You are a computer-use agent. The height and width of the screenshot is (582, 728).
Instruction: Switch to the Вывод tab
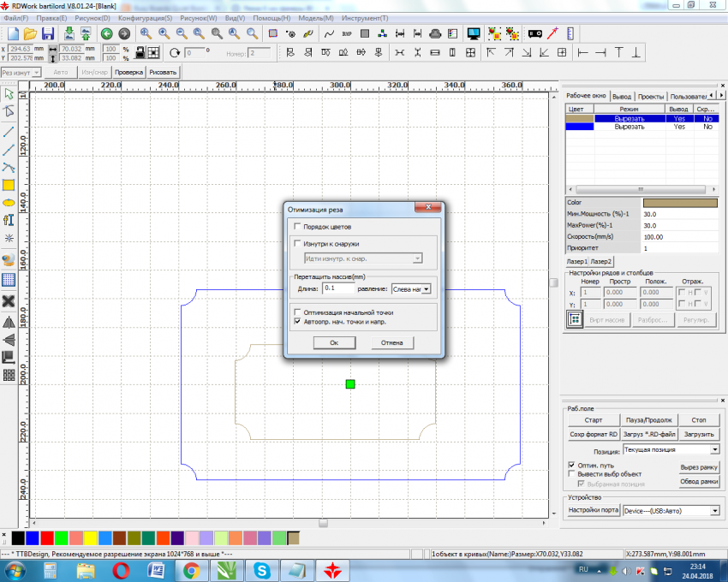tap(622, 97)
